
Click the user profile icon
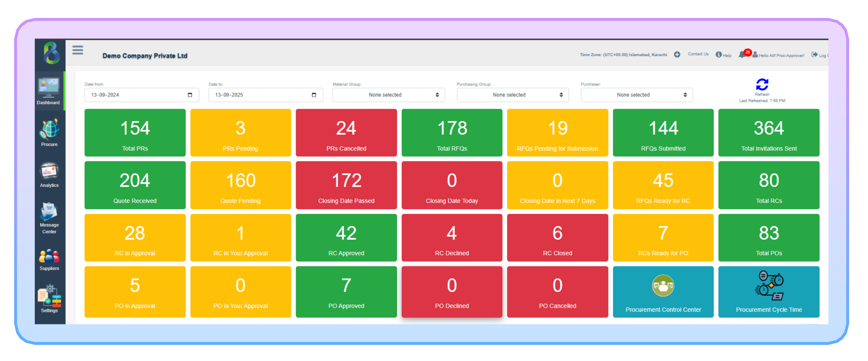coord(755,55)
